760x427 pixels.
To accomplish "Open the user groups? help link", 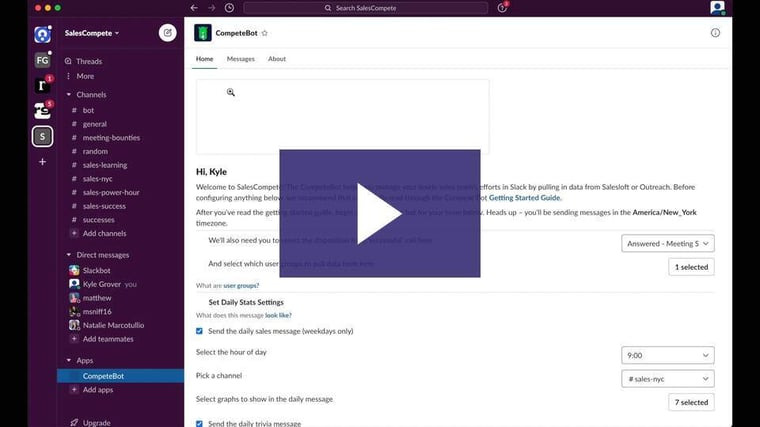I will 241,285.
